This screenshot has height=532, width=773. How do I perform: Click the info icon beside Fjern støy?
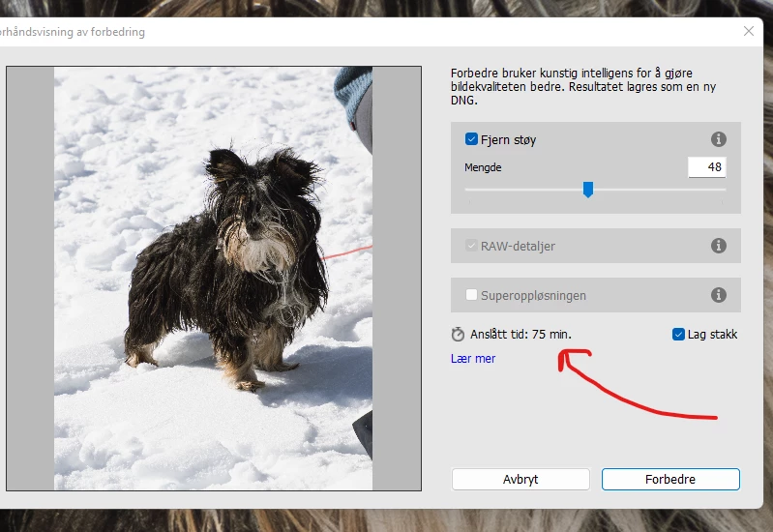pos(718,139)
